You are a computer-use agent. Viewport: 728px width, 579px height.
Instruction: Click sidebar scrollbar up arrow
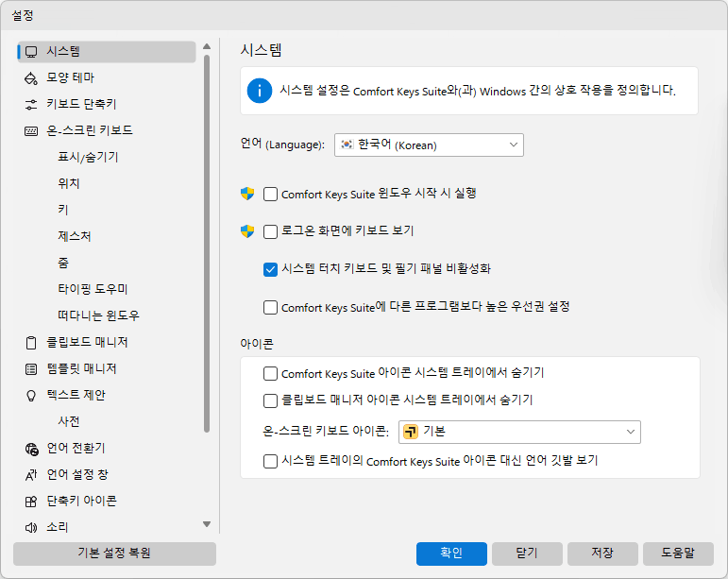click(x=207, y=46)
